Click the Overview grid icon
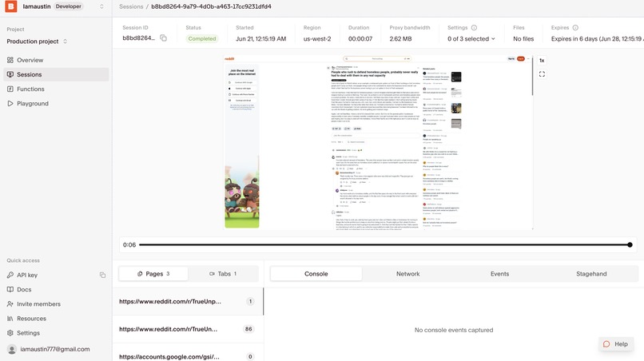This screenshot has width=644, height=361. coord(10,60)
